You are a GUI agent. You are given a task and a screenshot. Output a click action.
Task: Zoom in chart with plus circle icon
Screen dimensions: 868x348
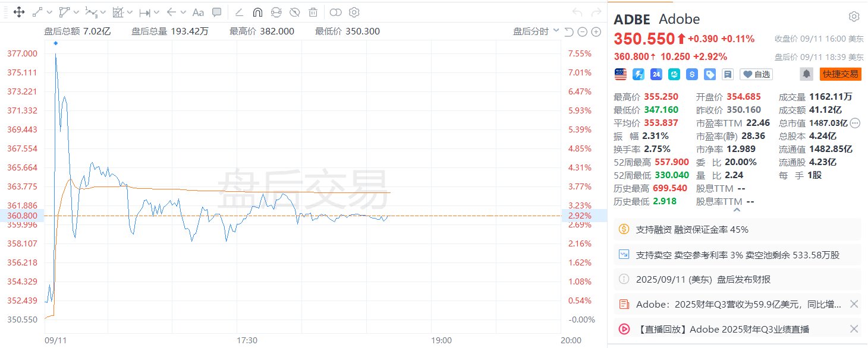(x=596, y=32)
